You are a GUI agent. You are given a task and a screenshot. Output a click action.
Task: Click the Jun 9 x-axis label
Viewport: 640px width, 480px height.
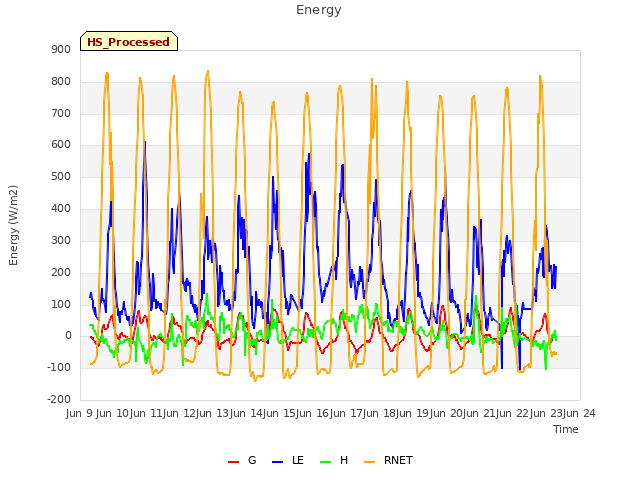coord(80,413)
